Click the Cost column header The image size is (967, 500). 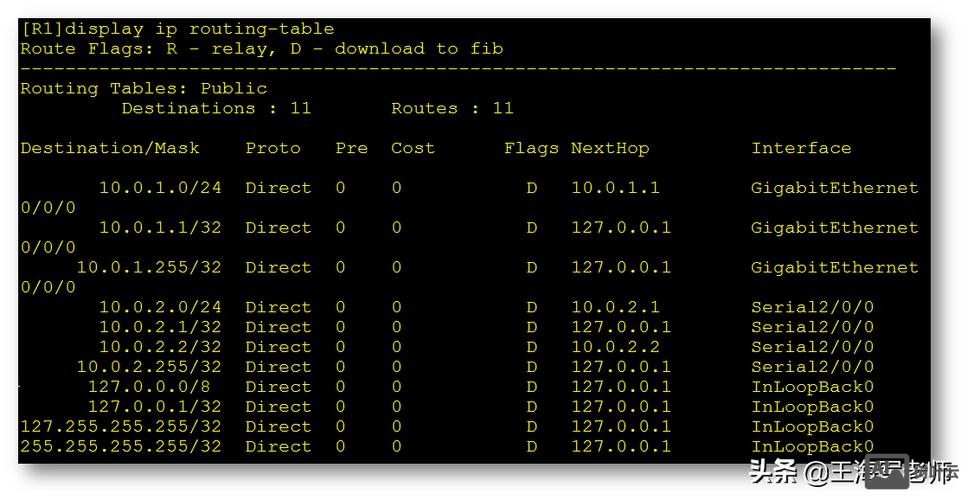[413, 148]
